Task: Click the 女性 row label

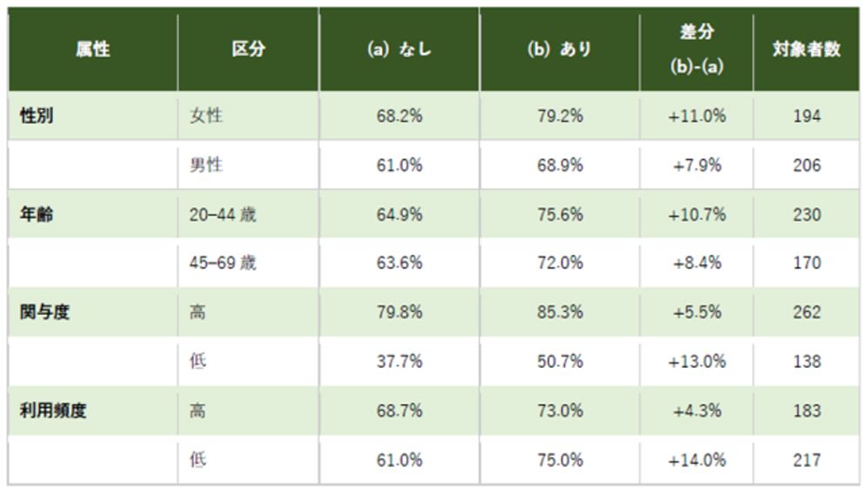Action: (x=206, y=116)
